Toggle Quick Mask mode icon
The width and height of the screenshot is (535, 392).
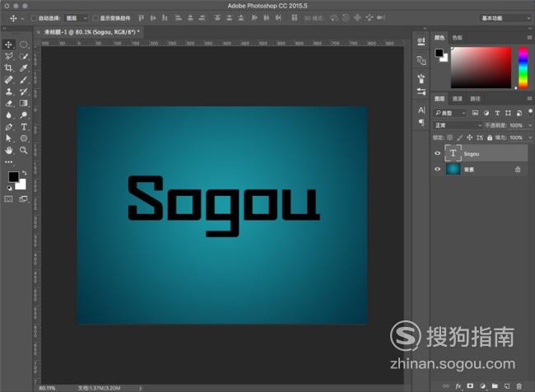coord(8,198)
